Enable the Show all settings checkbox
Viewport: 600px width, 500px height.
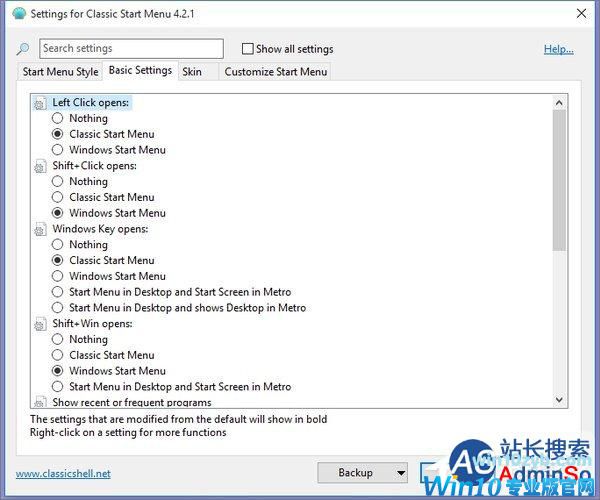248,49
